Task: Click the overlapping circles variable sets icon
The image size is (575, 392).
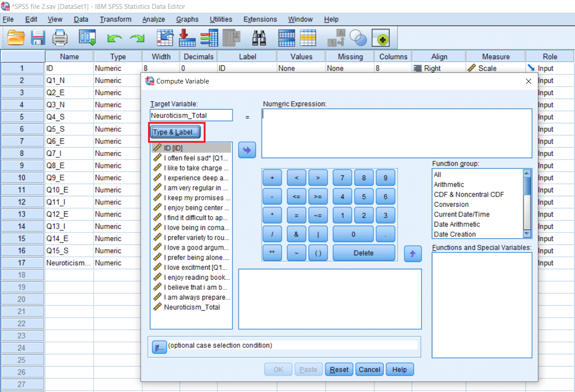Action: coord(358,38)
